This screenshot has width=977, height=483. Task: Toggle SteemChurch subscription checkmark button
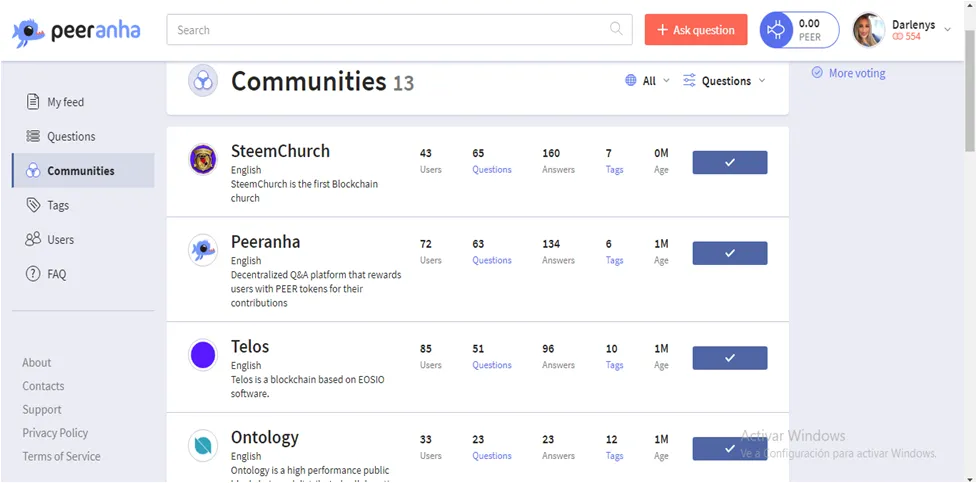click(x=730, y=163)
